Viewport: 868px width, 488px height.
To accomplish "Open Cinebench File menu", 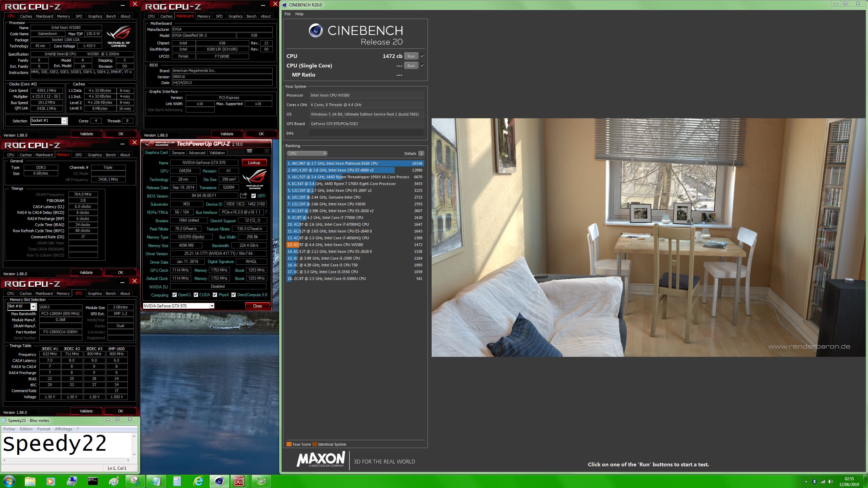I will click(x=288, y=14).
